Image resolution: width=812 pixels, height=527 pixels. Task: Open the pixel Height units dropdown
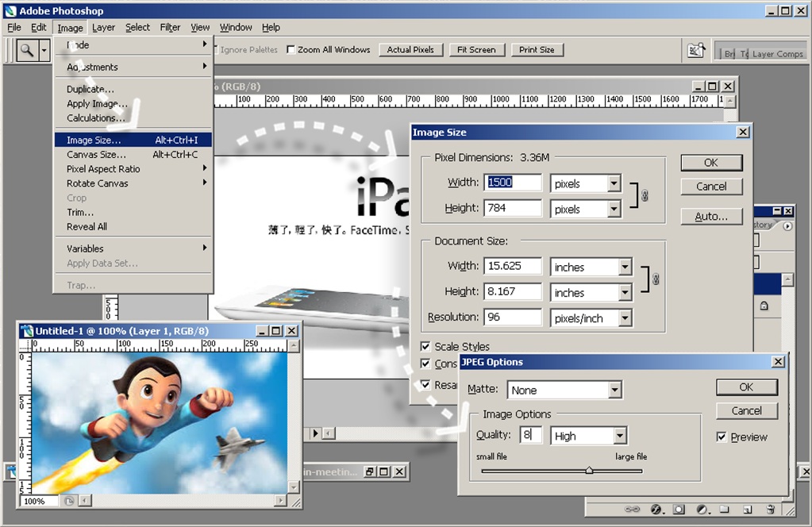click(x=614, y=210)
